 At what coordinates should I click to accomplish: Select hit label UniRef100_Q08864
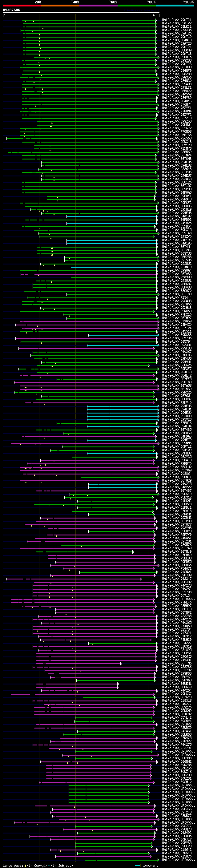(x=177, y=474)
